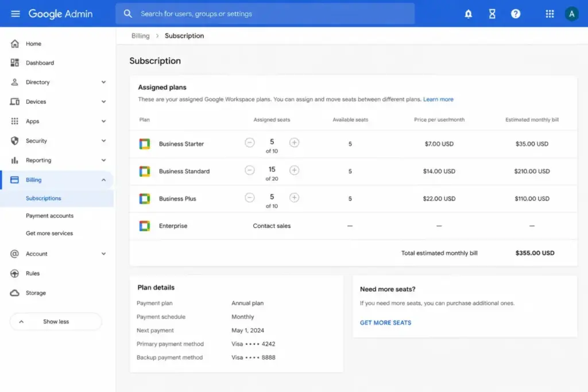The image size is (588, 392).
Task: Click the search magnifier icon
Action: (x=128, y=14)
